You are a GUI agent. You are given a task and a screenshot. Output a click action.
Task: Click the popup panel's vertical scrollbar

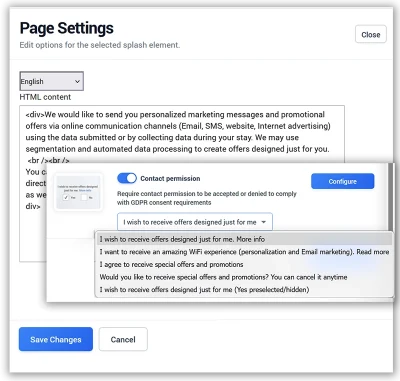(x=391, y=197)
